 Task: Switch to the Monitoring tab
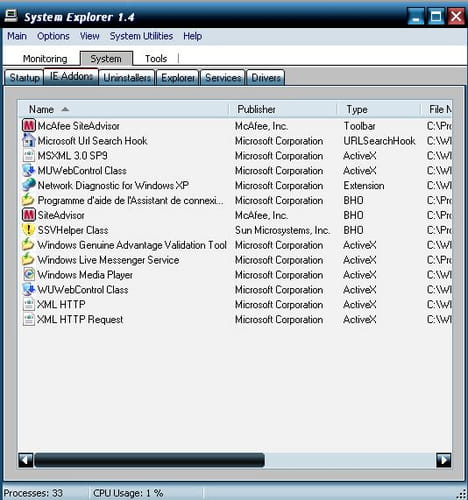pos(45,59)
